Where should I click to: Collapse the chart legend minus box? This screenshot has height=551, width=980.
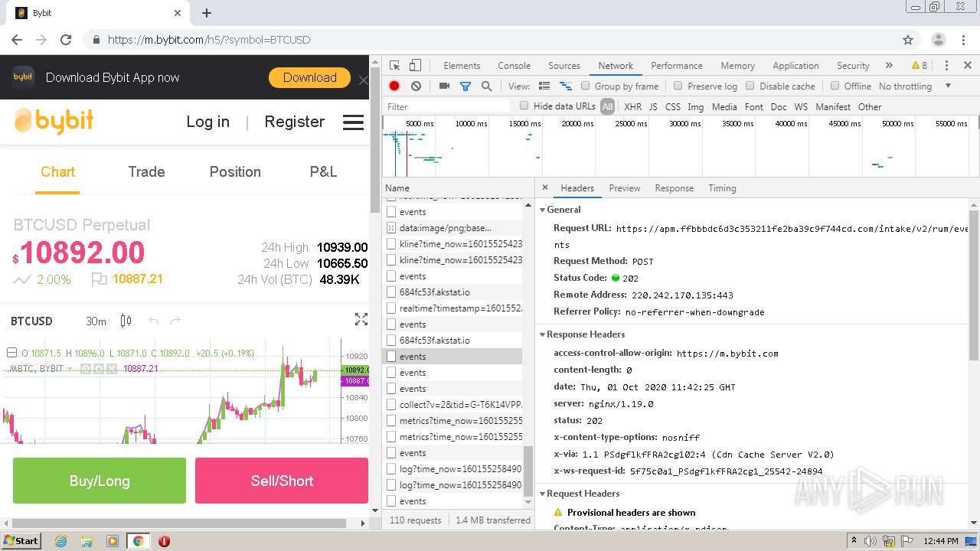coord(11,353)
